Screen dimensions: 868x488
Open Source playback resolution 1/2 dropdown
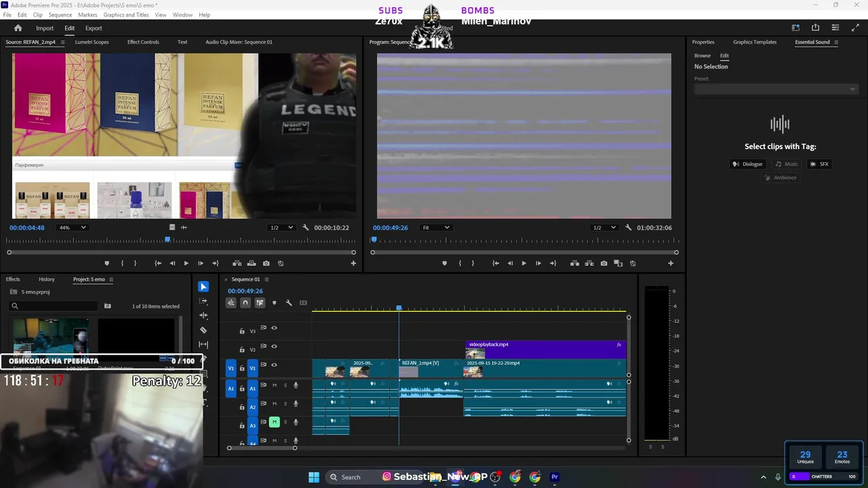click(x=281, y=228)
